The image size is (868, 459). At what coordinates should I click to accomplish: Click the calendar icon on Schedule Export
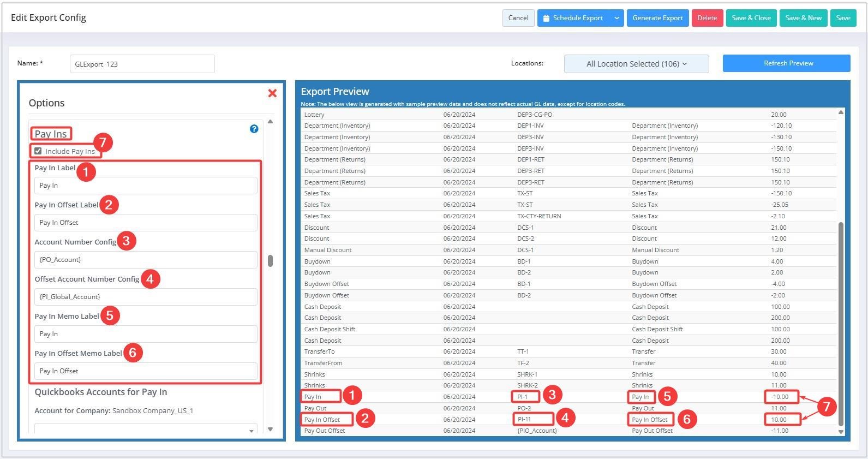pyautogui.click(x=546, y=18)
